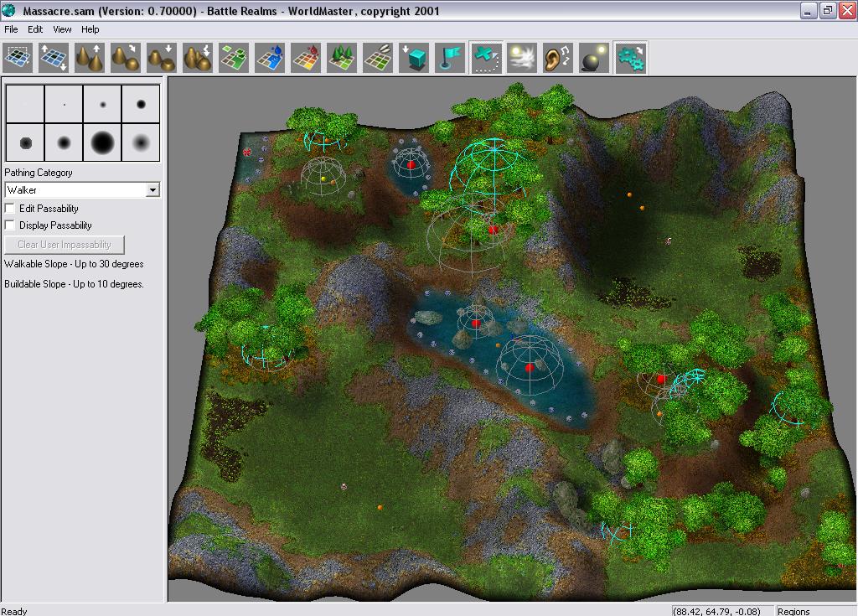Choose the small soft dot brush
The width and height of the screenshot is (858, 616).
click(102, 104)
